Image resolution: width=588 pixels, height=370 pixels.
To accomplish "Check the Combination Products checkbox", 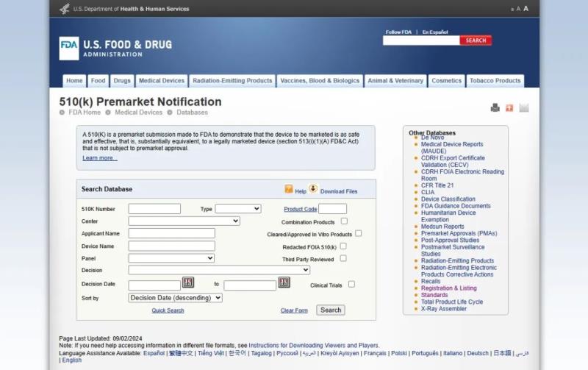I will [344, 221].
